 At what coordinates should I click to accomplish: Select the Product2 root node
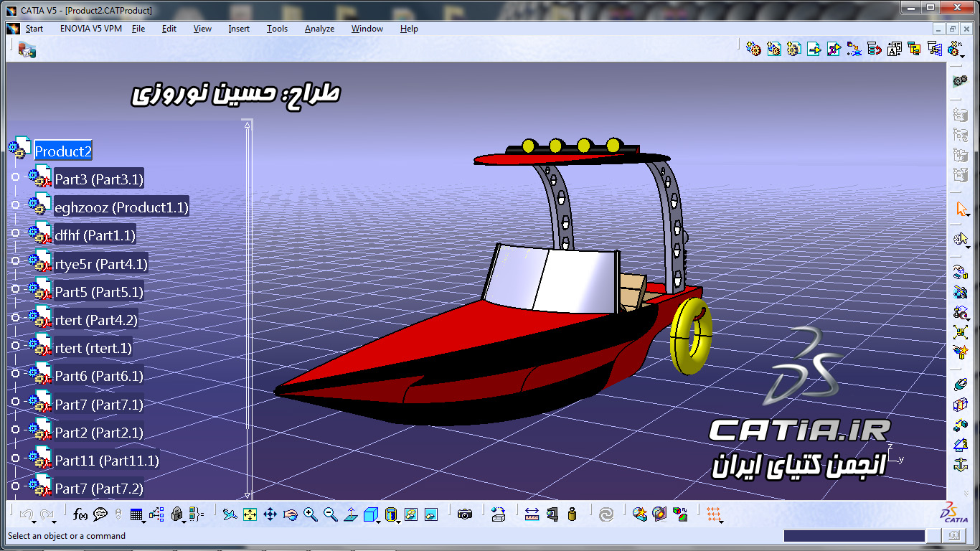63,151
